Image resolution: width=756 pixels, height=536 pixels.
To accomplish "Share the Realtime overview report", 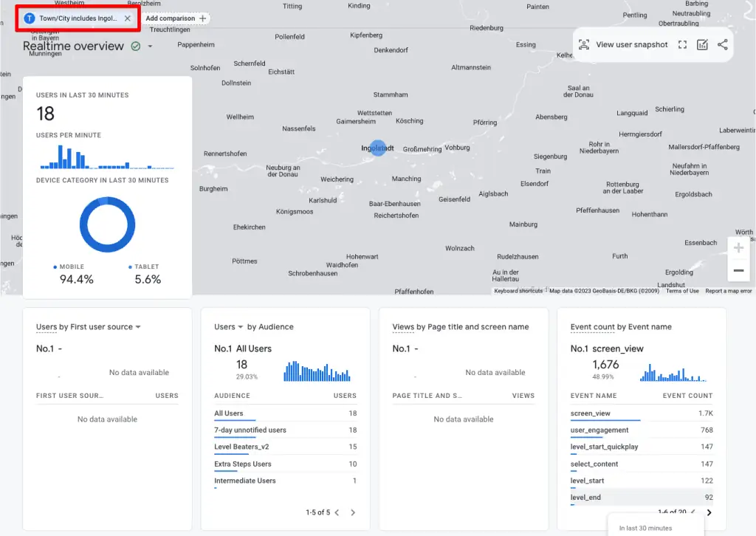I will [722, 44].
